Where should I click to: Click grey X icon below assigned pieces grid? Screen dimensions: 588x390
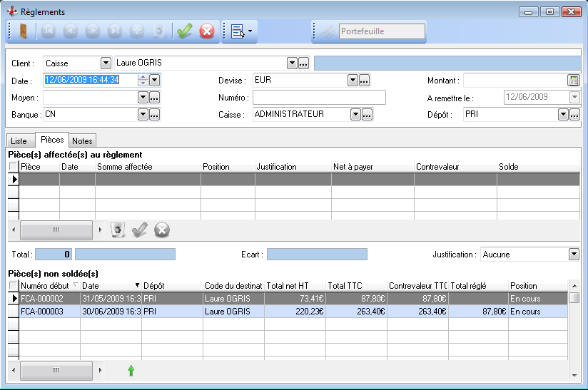coord(162,230)
